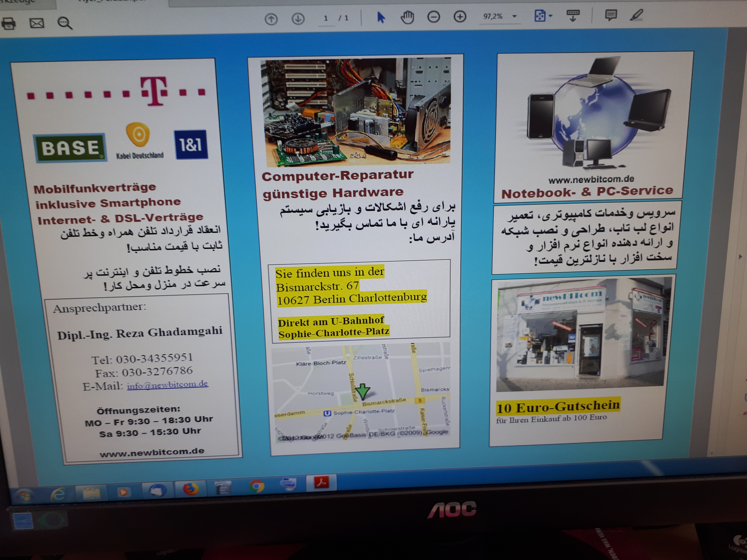
Task: Click the printer/fax device taskbar icon
Action: point(288,485)
